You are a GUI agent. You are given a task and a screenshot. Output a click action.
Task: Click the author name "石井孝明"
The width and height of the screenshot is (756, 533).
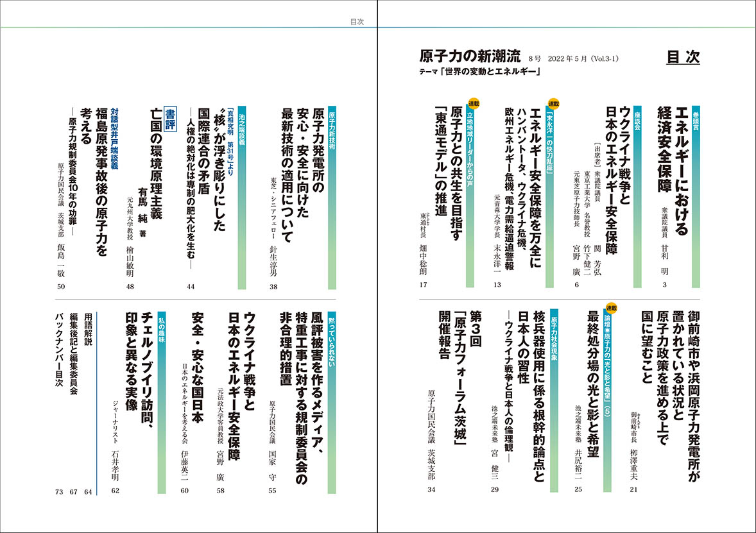click(115, 466)
